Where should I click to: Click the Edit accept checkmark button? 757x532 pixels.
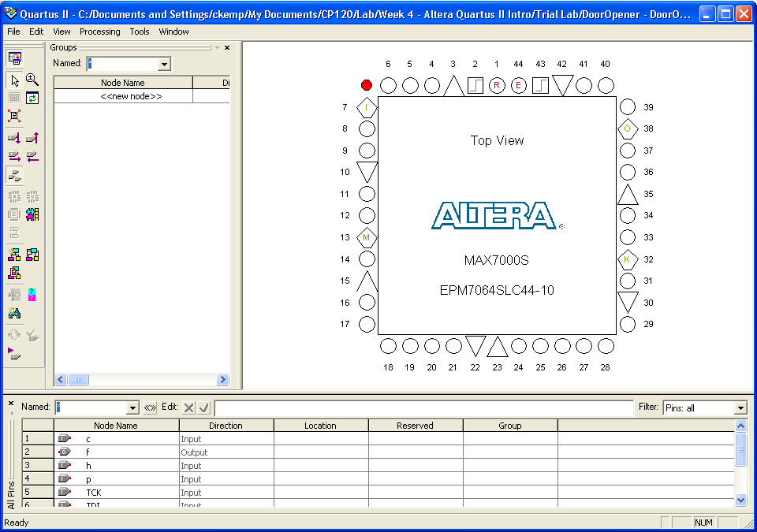pyautogui.click(x=204, y=408)
